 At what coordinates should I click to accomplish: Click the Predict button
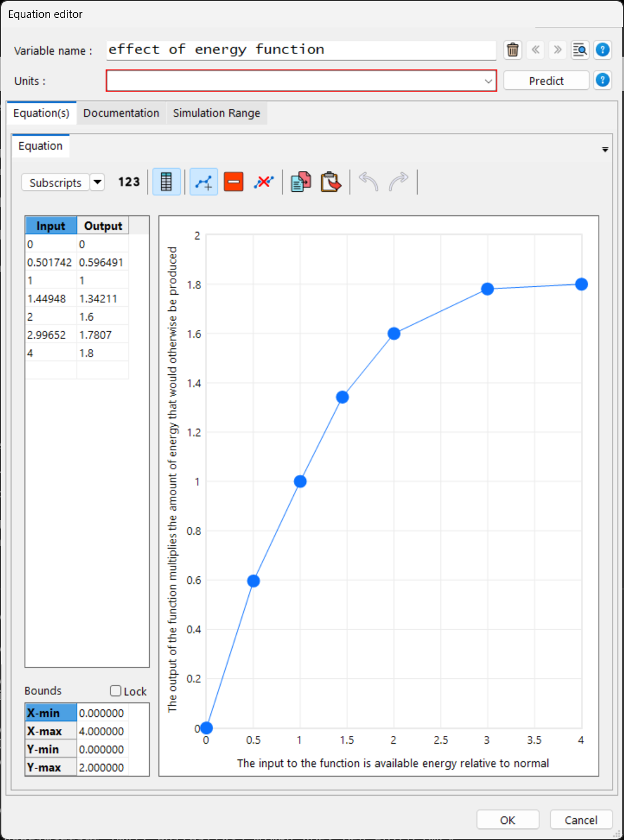click(546, 80)
